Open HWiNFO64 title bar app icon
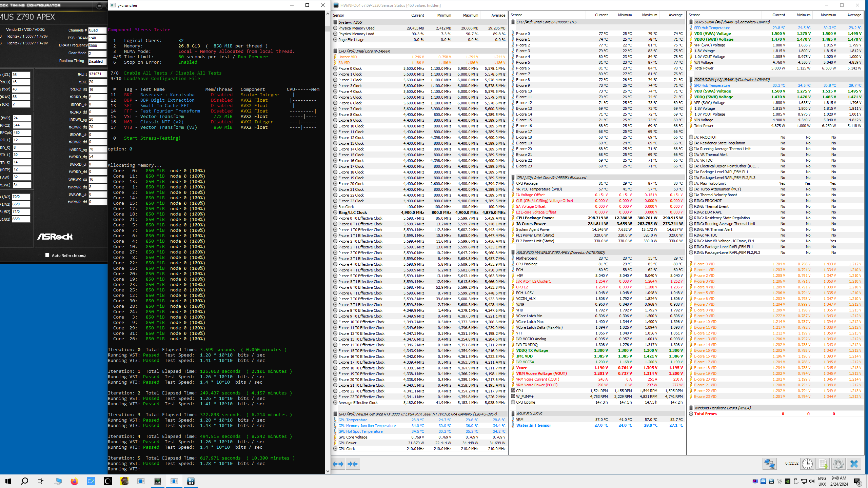868x488 pixels. click(336, 5)
